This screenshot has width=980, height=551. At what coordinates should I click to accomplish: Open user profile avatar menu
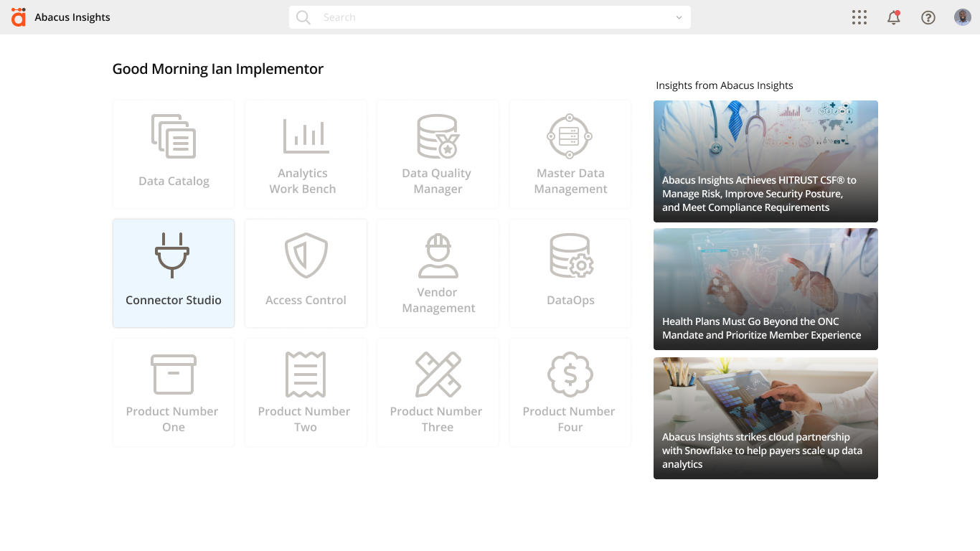pos(963,17)
